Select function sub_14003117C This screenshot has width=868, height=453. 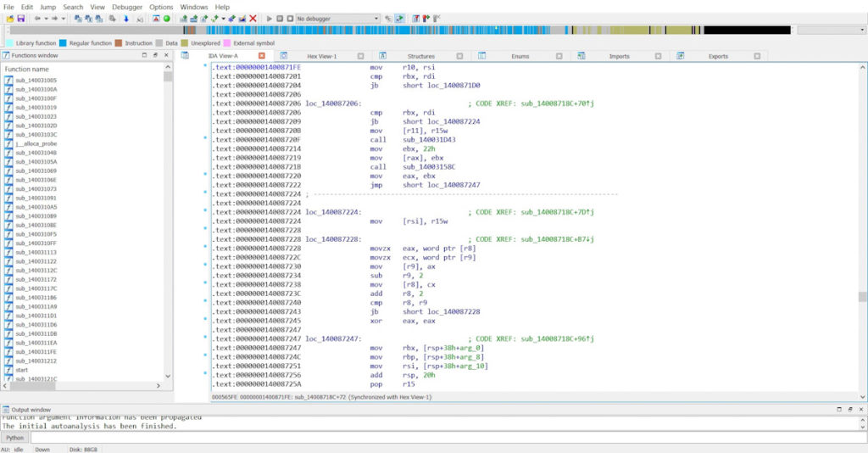coord(36,288)
